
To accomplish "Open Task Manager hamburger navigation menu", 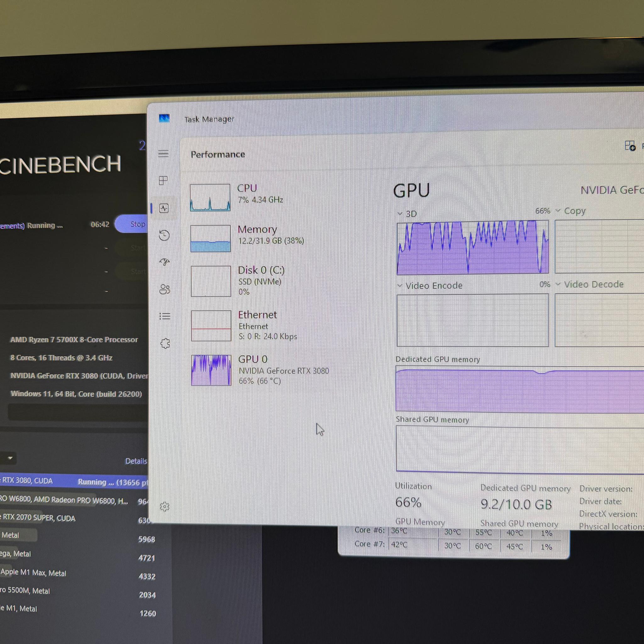I will 163,154.
